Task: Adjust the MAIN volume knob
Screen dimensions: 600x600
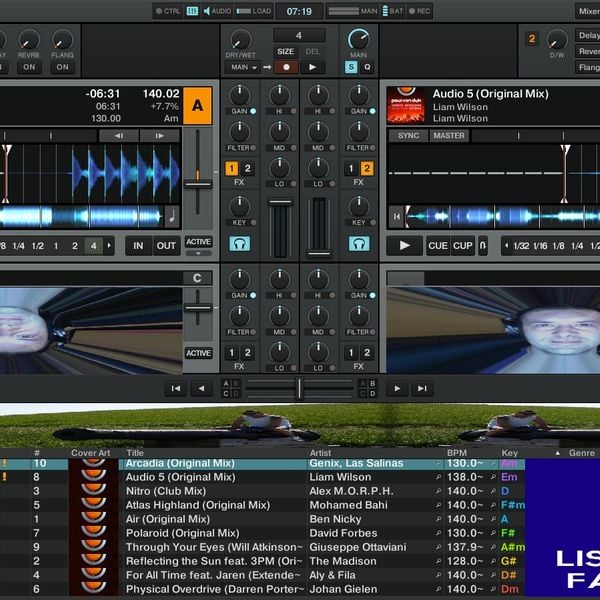Action: pos(359,39)
